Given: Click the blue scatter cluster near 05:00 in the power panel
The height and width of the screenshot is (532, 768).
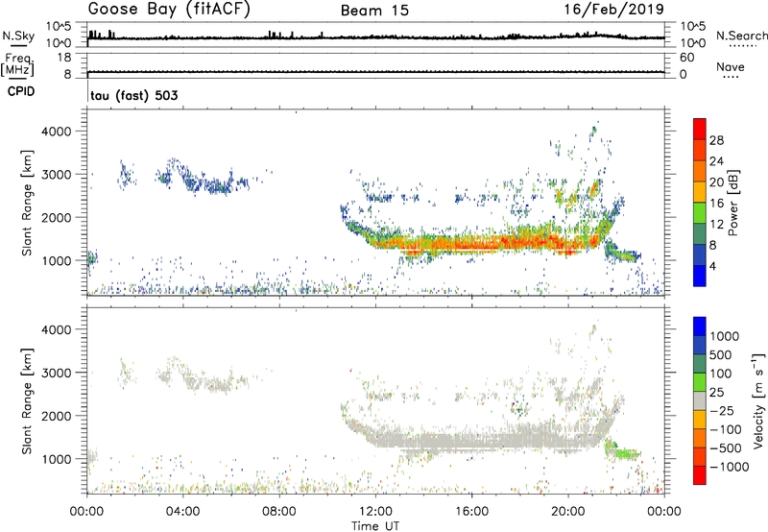Looking at the screenshot, I should coord(215,185).
